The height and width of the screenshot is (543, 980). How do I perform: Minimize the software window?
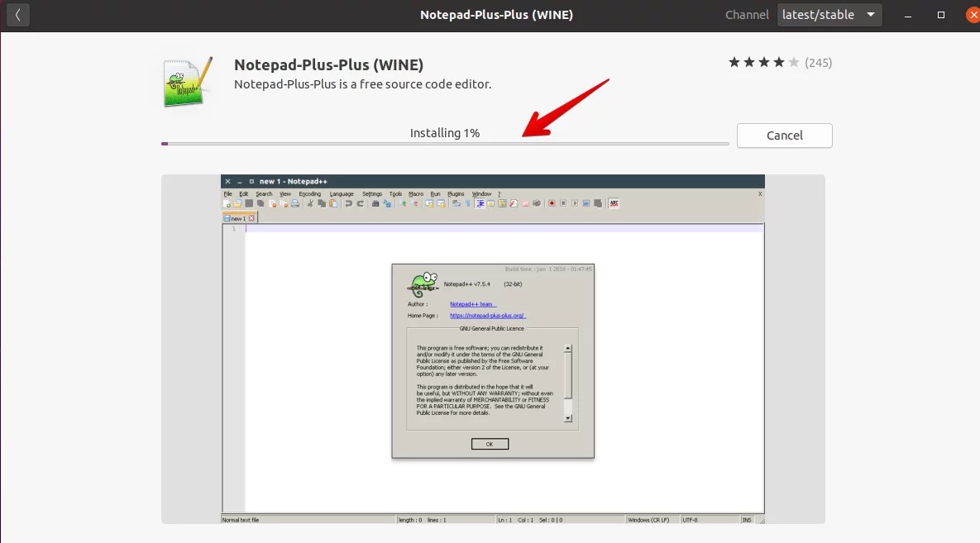pyautogui.click(x=908, y=15)
